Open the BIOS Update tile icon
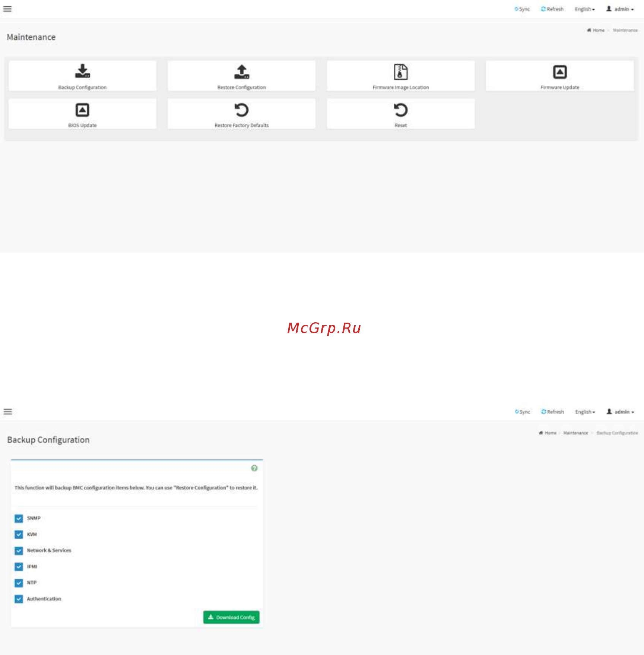 pyautogui.click(x=82, y=110)
